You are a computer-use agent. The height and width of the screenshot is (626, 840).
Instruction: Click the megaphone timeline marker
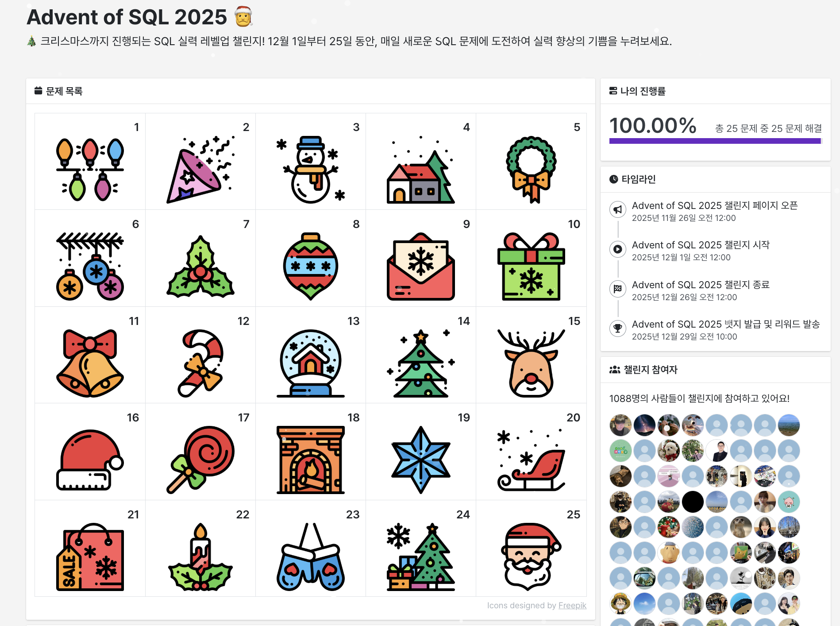point(618,209)
